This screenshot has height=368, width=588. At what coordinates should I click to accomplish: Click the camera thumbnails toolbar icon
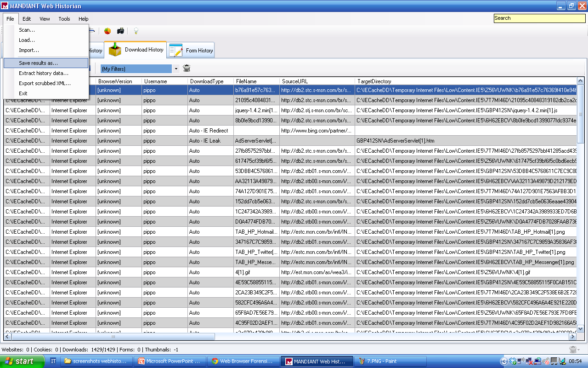tap(120, 31)
